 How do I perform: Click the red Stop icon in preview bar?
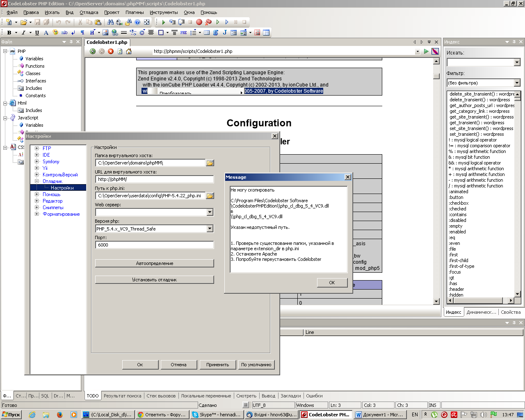pyautogui.click(x=111, y=51)
